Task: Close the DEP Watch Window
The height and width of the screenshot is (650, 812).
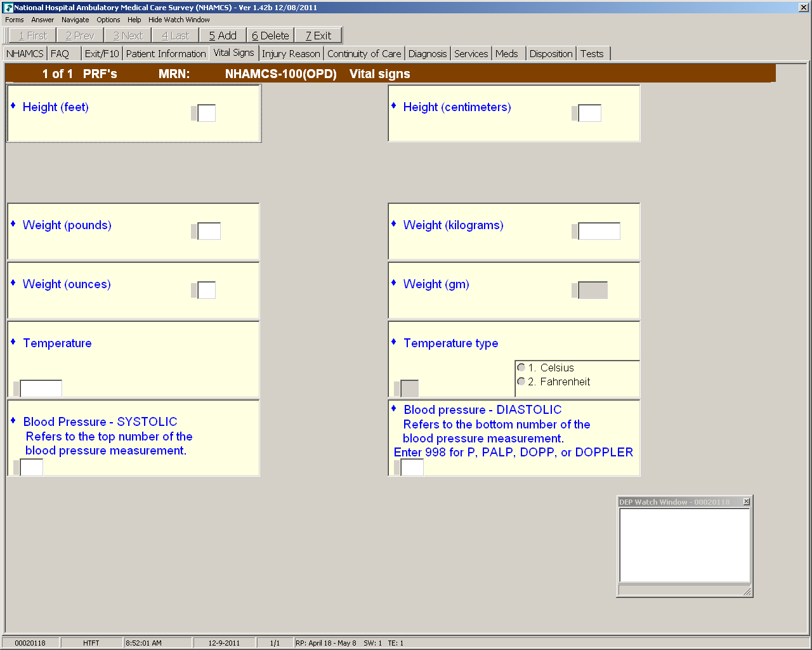Action: pos(747,502)
